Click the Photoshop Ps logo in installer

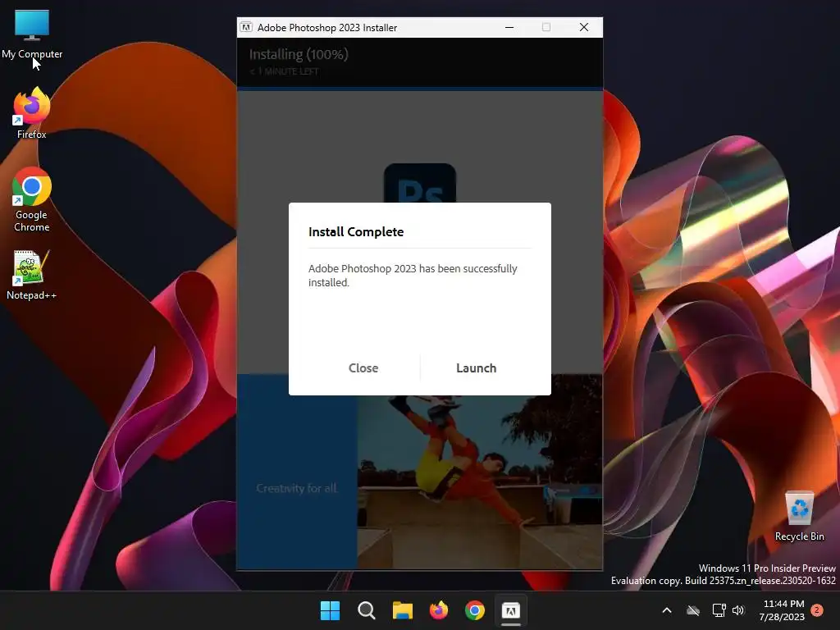420,183
